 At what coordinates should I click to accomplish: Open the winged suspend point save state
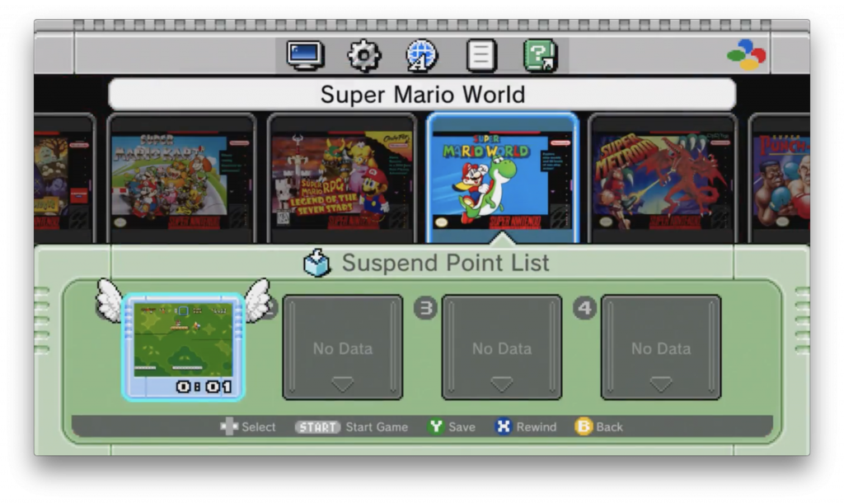pyautogui.click(x=183, y=347)
